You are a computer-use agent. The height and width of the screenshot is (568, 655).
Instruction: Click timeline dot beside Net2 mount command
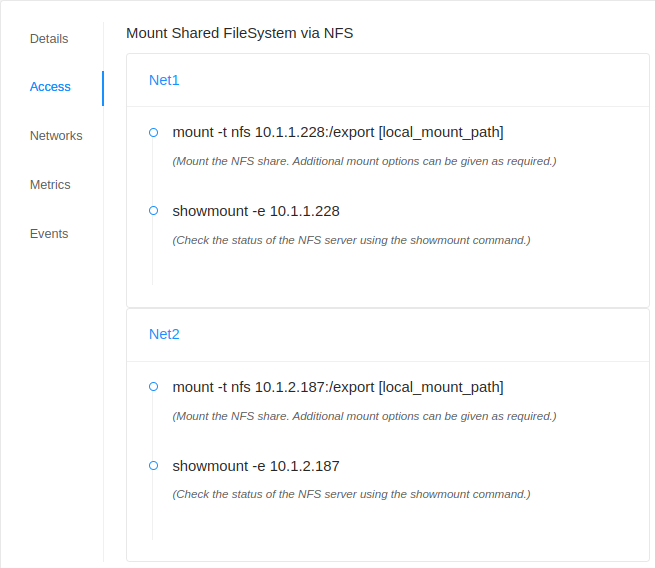point(153,386)
